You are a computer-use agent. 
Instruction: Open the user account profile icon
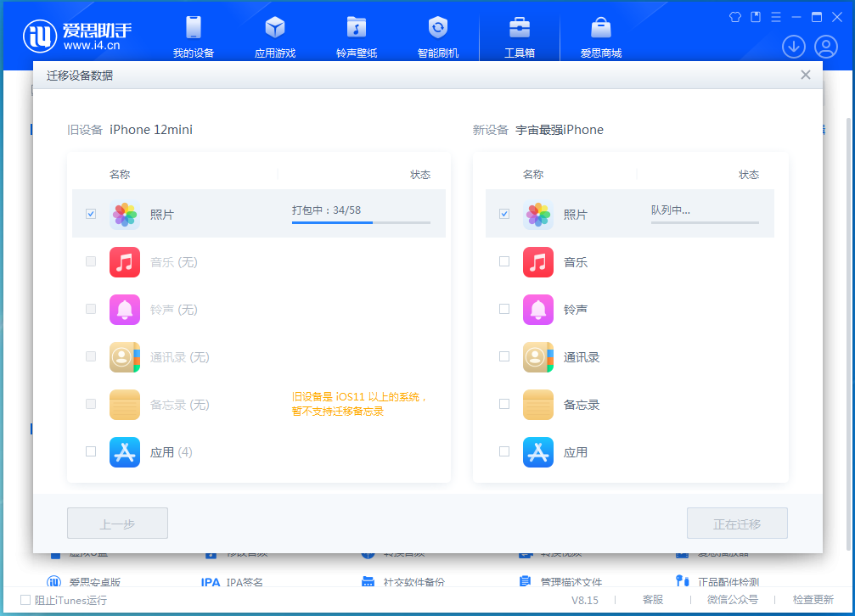tap(826, 47)
